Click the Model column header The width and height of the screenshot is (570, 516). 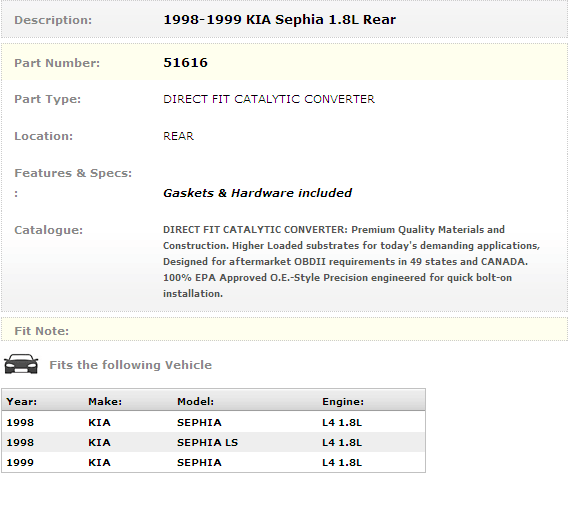195,401
